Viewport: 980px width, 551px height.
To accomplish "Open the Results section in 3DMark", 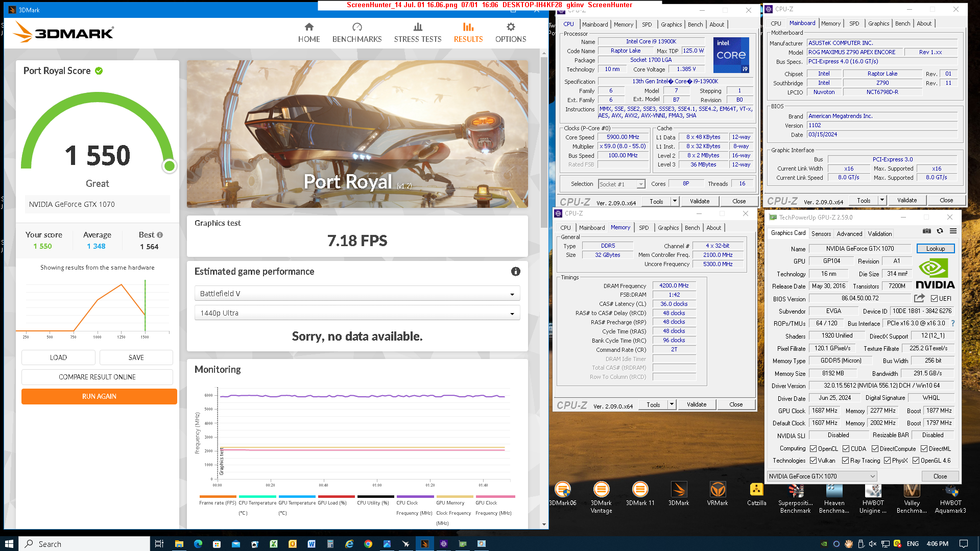I will 468,33.
